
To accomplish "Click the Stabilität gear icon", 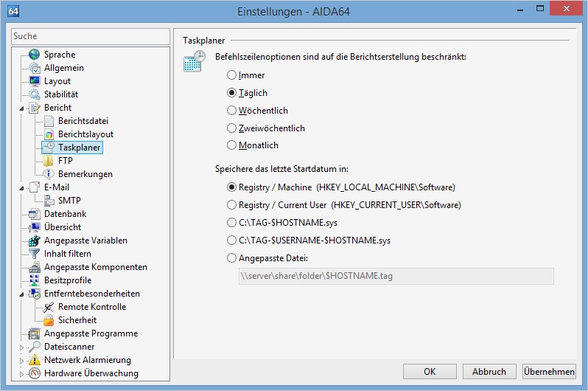I will pyautogui.click(x=35, y=94).
